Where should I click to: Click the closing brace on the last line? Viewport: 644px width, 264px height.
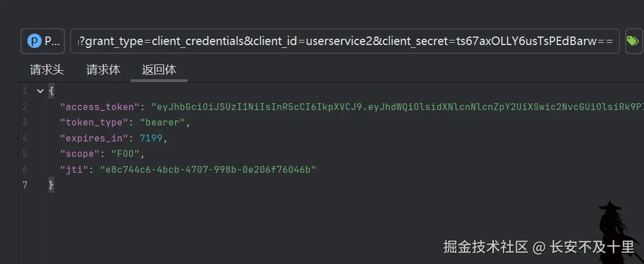[51, 185]
